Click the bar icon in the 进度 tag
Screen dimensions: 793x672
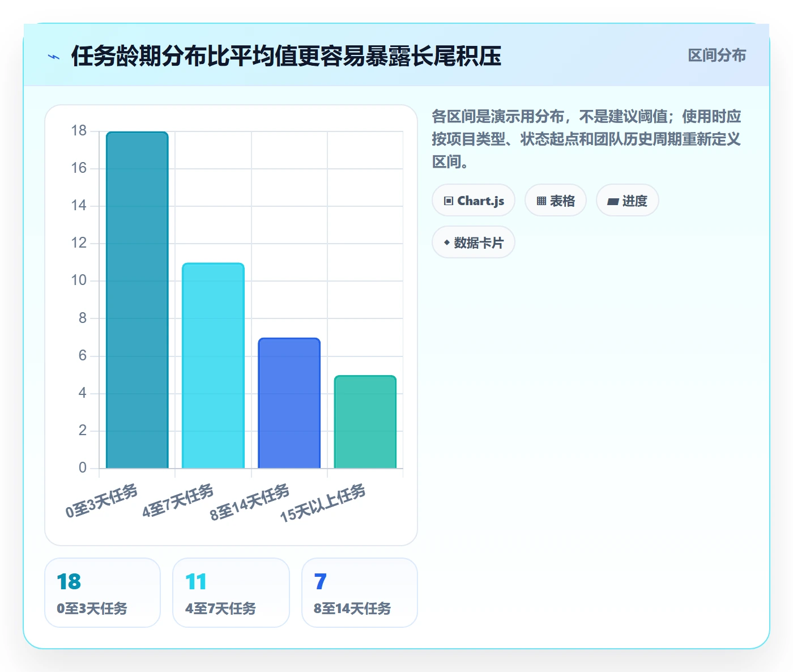613,201
